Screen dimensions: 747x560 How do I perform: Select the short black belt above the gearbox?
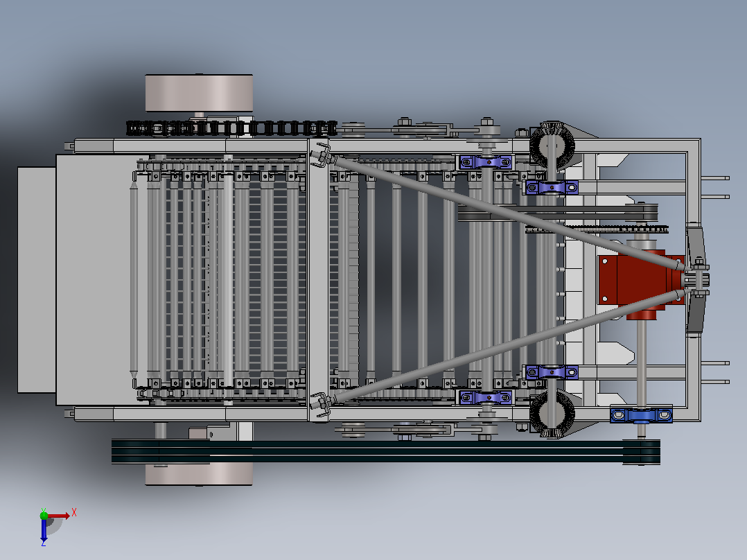[557, 213]
